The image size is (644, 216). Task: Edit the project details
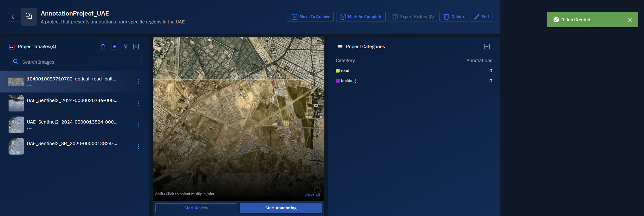481,17
